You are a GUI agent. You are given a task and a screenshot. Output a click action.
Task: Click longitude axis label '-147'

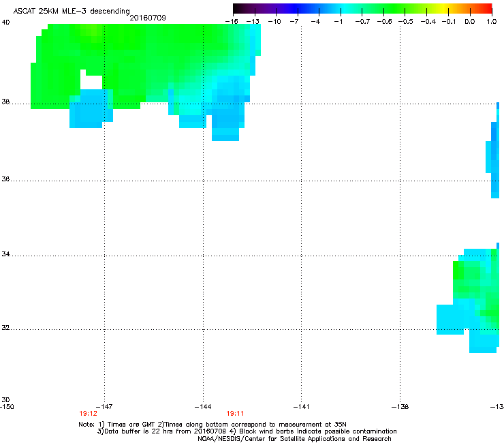[104, 407]
